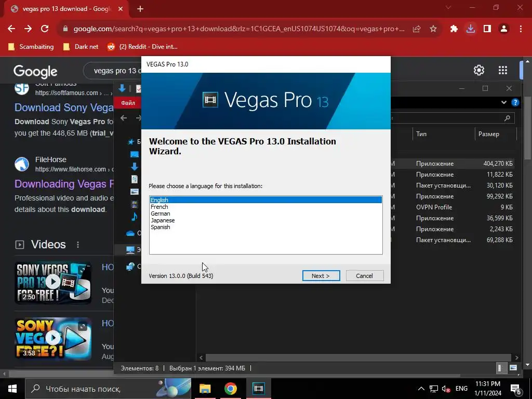Open the Scambaiting bookmarks folder
This screenshot has height=399, width=532.
[31, 46]
